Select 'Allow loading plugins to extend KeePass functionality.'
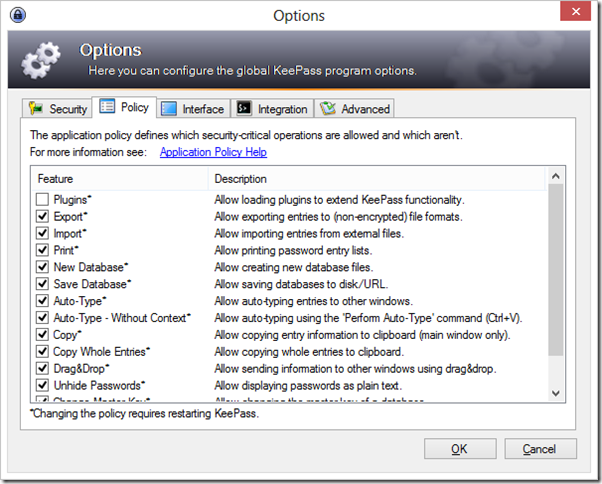 tap(339, 200)
